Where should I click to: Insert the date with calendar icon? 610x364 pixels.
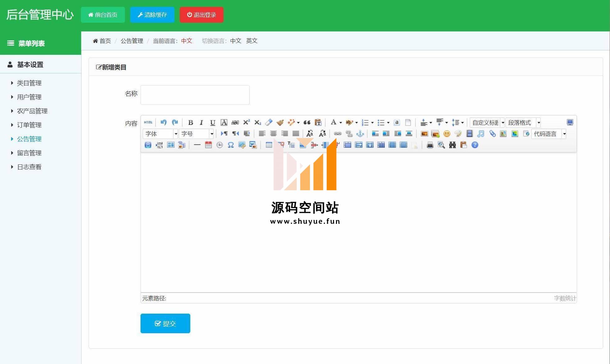(x=208, y=145)
